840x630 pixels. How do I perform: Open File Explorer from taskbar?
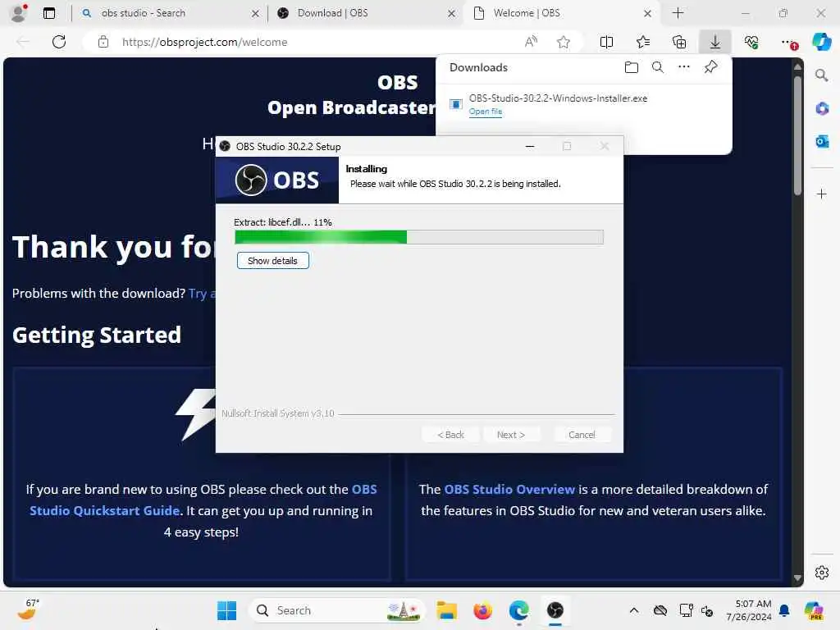[x=446, y=610]
